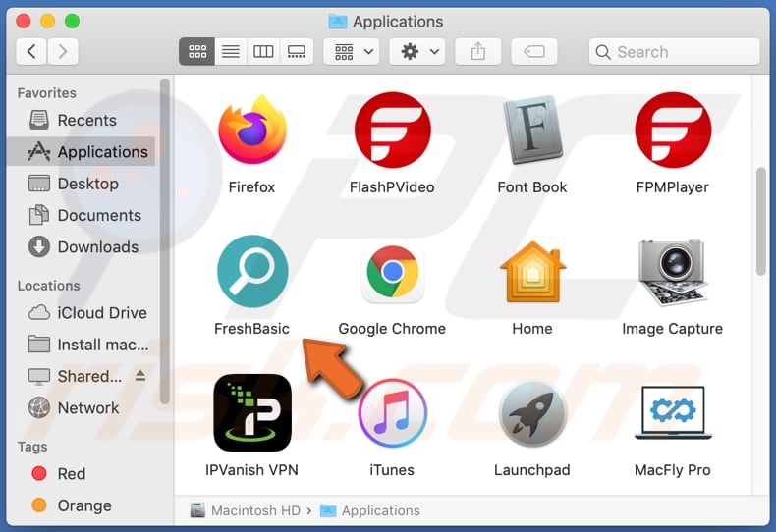Switch to gallery view
The image size is (776, 532).
[x=297, y=51]
